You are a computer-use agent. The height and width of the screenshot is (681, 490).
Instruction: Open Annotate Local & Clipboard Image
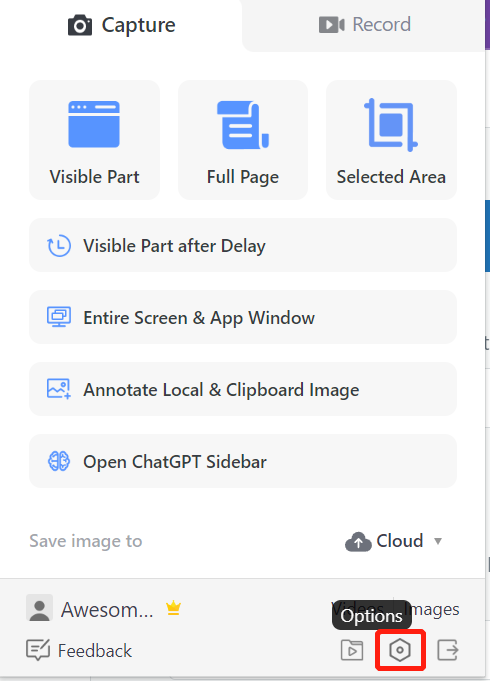pos(243,390)
